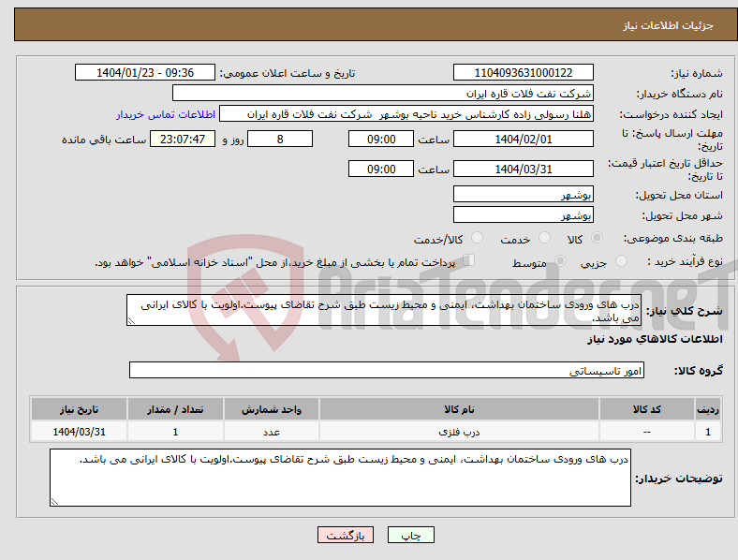The image size is (738, 560).
Task: Click the response deadline date 1404/02/01
Action: tap(523, 139)
